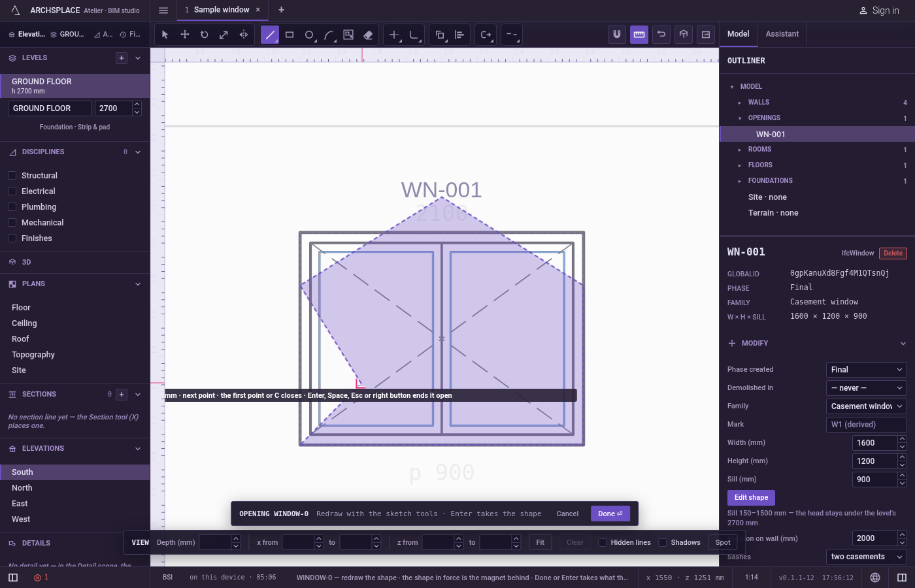Viewport: 915px width, 588px height.
Task: Collapse the OPENINGS tree group
Action: 740,118
